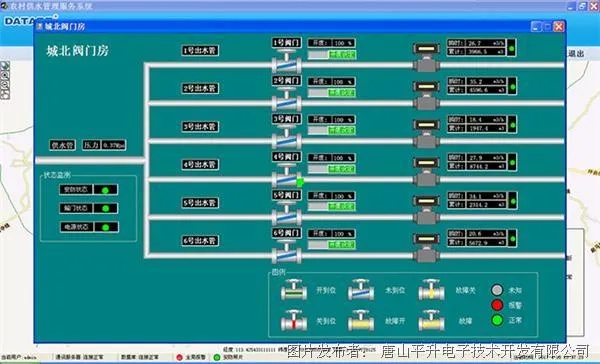The height and width of the screenshot is (364, 600).
Task: Click the 关到位 red valve legend icon
Action: pyautogui.click(x=293, y=321)
